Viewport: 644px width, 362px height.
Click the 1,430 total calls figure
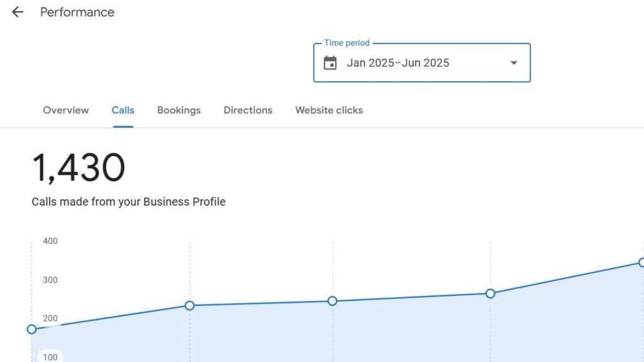[x=79, y=168]
